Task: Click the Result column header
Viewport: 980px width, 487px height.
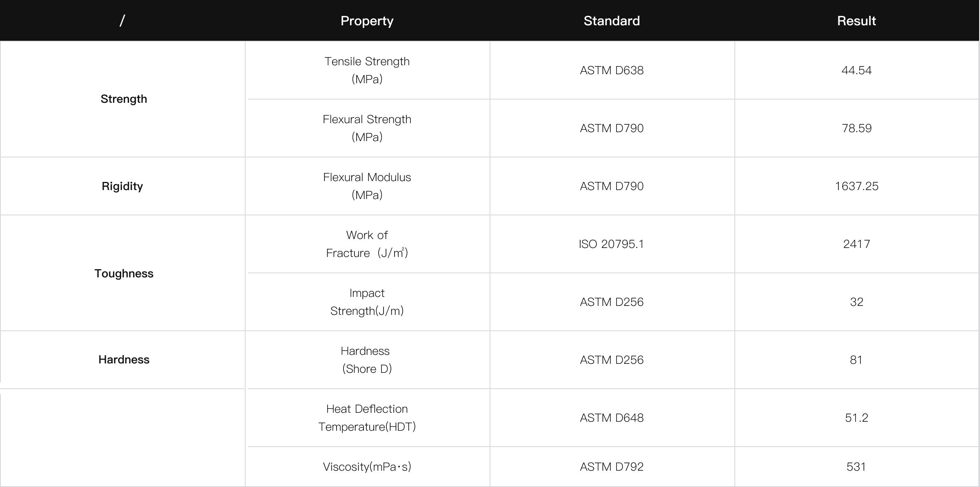Action: pyautogui.click(x=856, y=21)
